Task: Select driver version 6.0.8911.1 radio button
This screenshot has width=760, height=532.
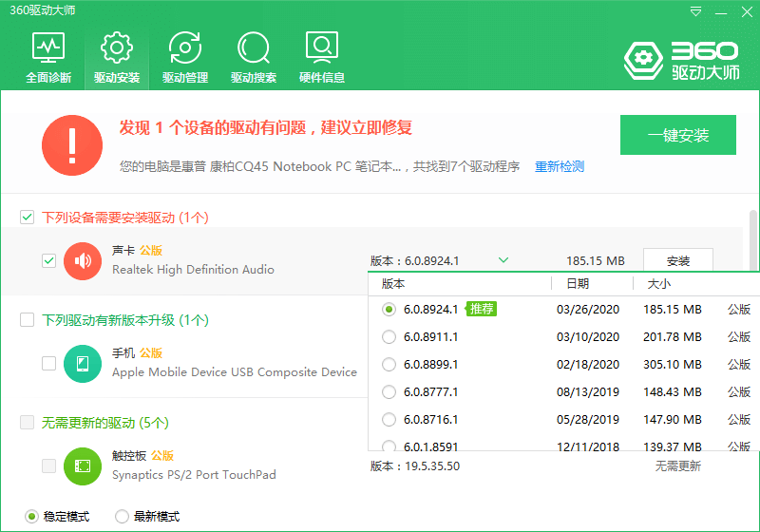Action: coord(389,337)
